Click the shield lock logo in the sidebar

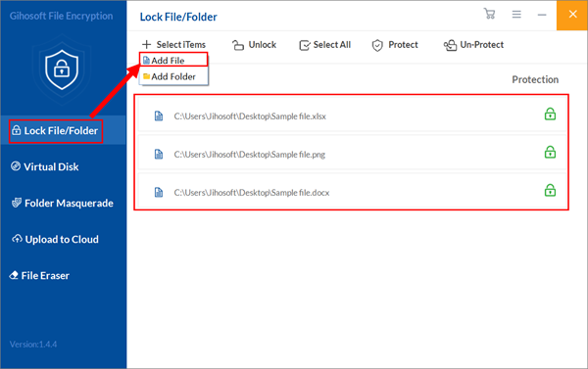click(62, 69)
